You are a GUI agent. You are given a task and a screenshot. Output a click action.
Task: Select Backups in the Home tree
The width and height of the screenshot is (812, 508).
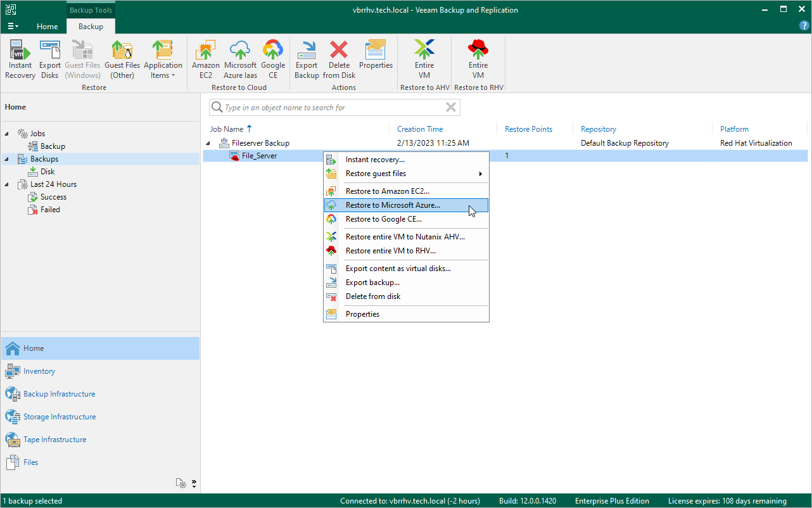pyautogui.click(x=44, y=159)
